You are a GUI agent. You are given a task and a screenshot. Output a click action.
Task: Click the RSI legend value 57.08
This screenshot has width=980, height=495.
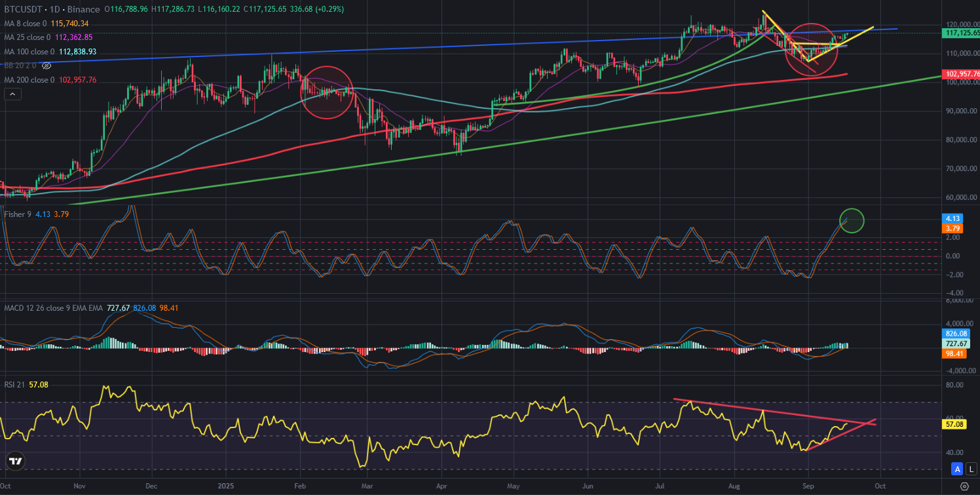click(40, 384)
